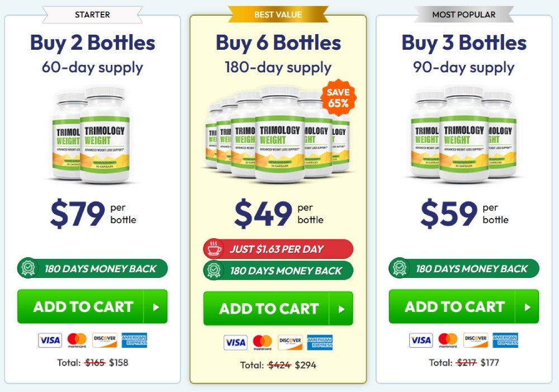Add the 2 Bottles package to cart
Viewport: 559px width, 392px height.
[92, 306]
